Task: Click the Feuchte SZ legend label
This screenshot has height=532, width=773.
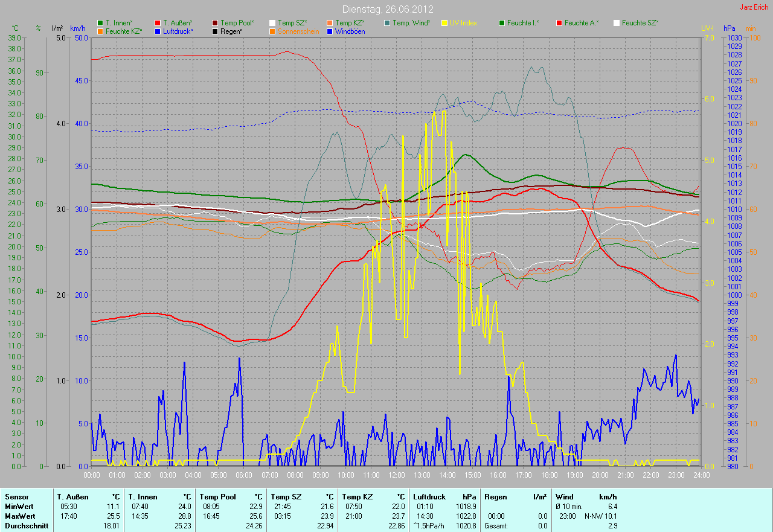Action: pos(640,23)
